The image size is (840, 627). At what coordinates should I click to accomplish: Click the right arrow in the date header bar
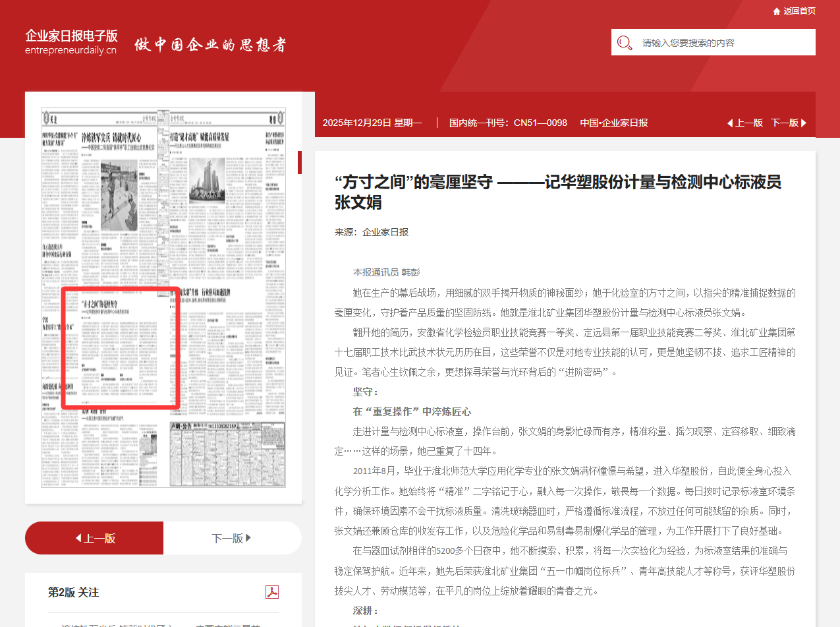(x=804, y=123)
